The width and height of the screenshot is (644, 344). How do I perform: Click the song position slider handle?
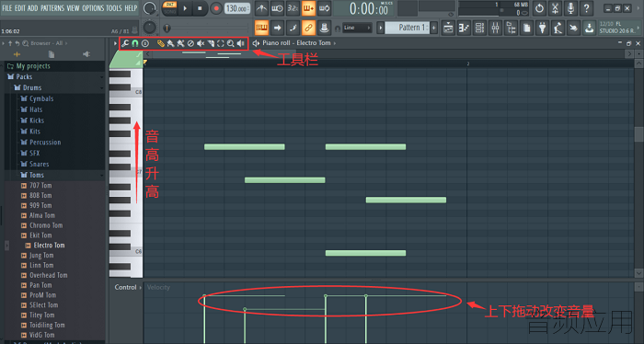click(x=167, y=29)
